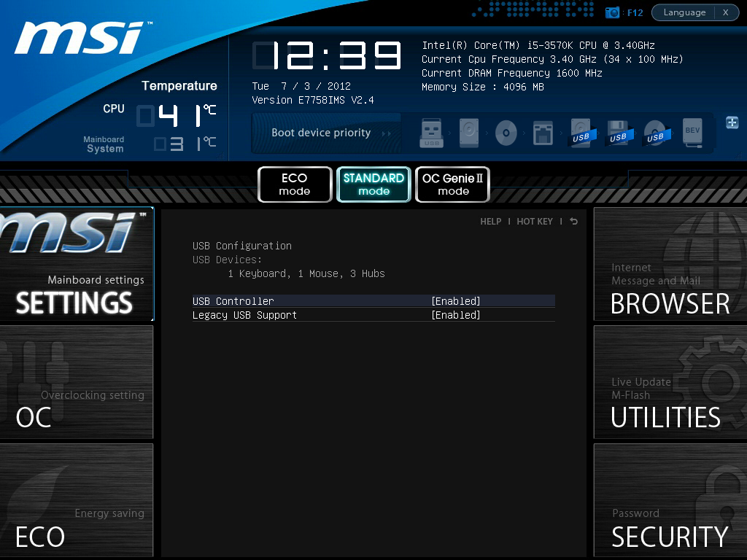Select the USB Controller setting row
Image resolution: width=747 pixels, height=560 pixels.
[373, 301]
